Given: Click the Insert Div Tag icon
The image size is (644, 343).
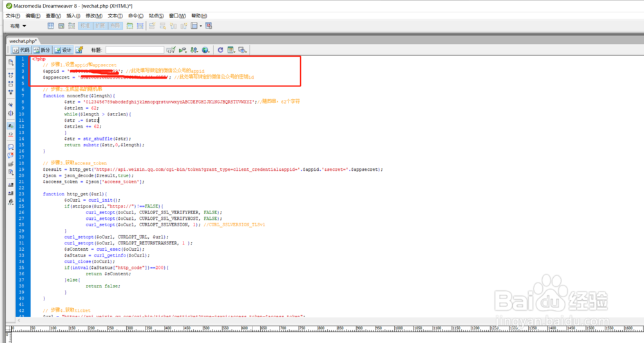Looking at the screenshot, I should click(x=61, y=26).
